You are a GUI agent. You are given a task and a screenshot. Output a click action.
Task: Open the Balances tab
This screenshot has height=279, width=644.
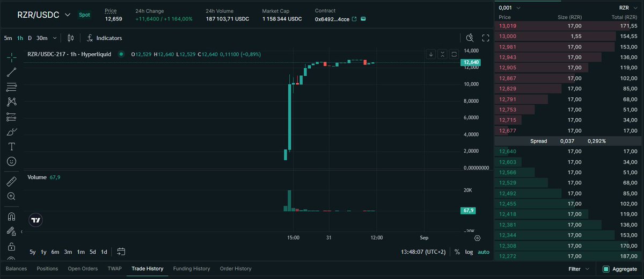pos(17,268)
